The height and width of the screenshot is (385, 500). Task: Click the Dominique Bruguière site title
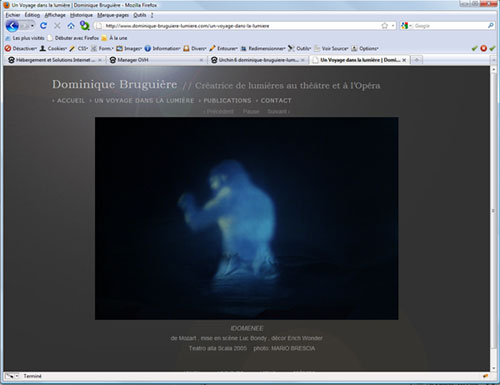(x=114, y=84)
